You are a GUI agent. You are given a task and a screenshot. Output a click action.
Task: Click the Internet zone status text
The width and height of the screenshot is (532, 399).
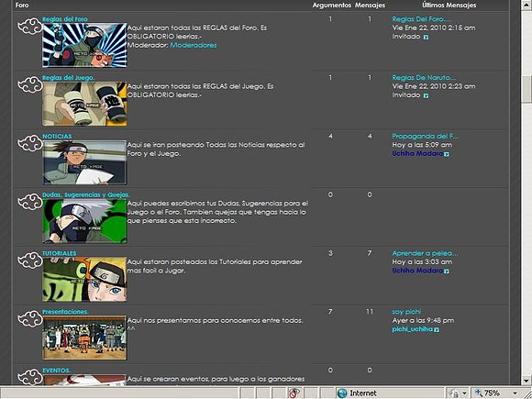(363, 393)
